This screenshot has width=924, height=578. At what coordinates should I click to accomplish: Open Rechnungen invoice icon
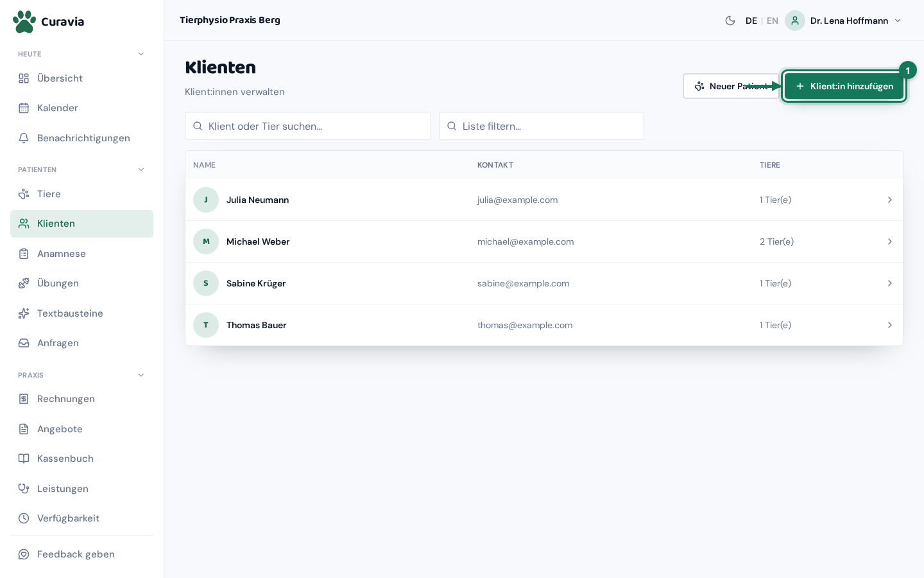(24, 399)
